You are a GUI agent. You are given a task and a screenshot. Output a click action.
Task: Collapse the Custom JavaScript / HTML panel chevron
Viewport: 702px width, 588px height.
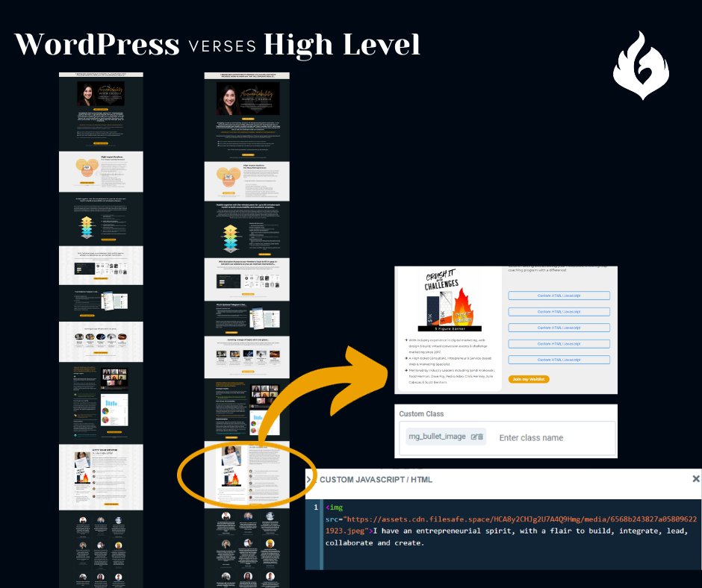tap(308, 480)
